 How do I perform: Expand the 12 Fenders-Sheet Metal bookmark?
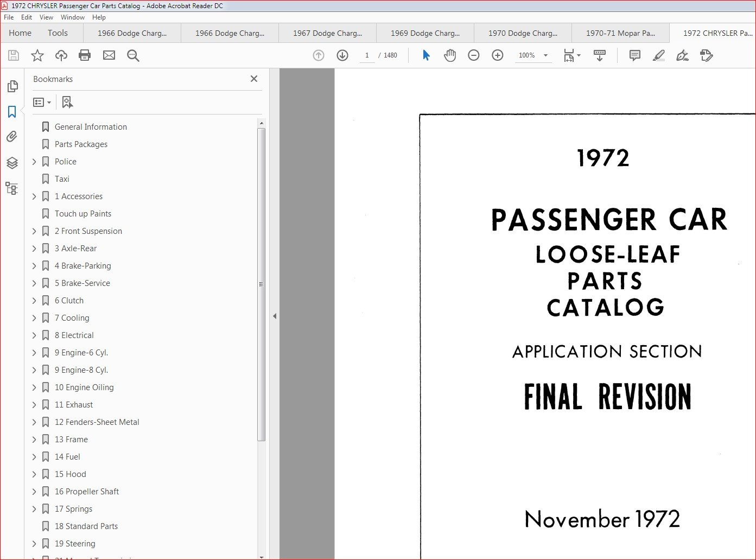pyautogui.click(x=34, y=422)
